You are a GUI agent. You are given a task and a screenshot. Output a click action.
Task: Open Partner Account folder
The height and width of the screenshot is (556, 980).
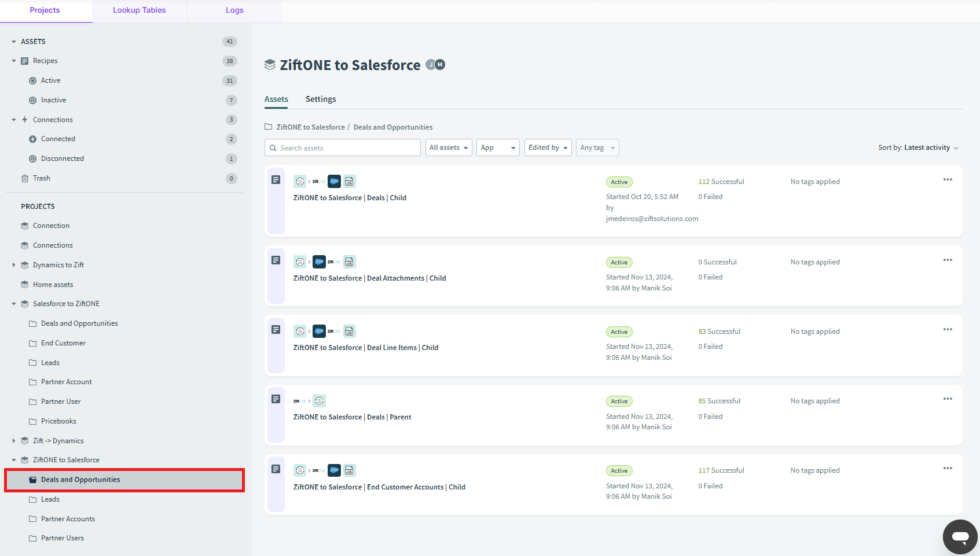pyautogui.click(x=66, y=382)
